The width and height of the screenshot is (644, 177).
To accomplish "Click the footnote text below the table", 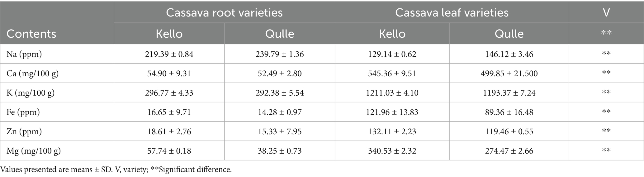I will (116, 170).
